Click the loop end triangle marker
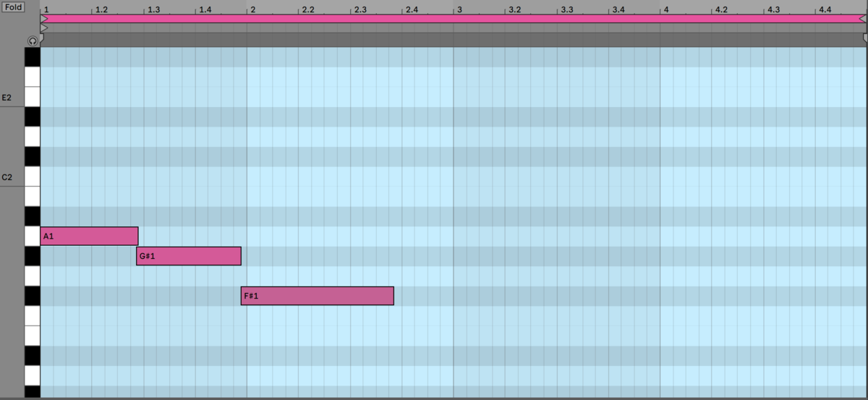 (x=862, y=19)
